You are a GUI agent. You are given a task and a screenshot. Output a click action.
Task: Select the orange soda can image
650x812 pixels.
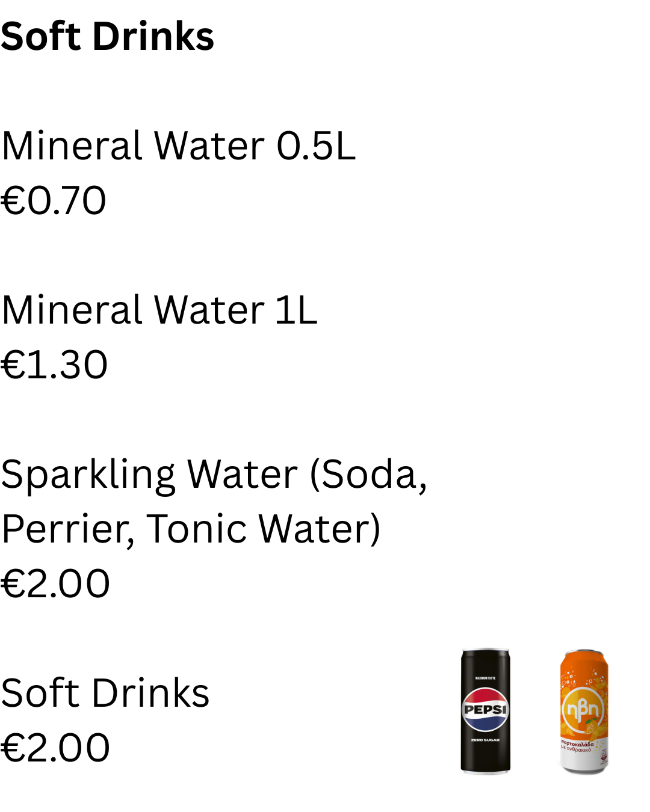pyautogui.click(x=584, y=712)
